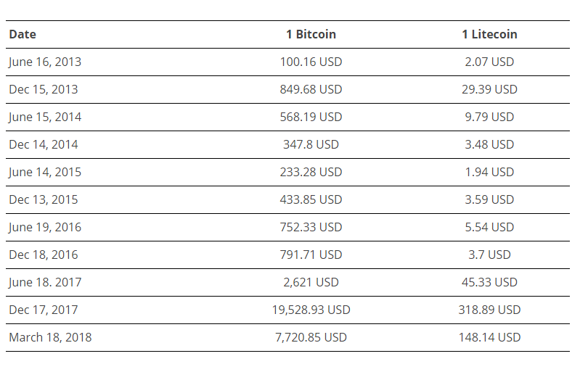The width and height of the screenshot is (588, 372).
Task: Select the June 16, 2013 date cell
Action: 45,62
